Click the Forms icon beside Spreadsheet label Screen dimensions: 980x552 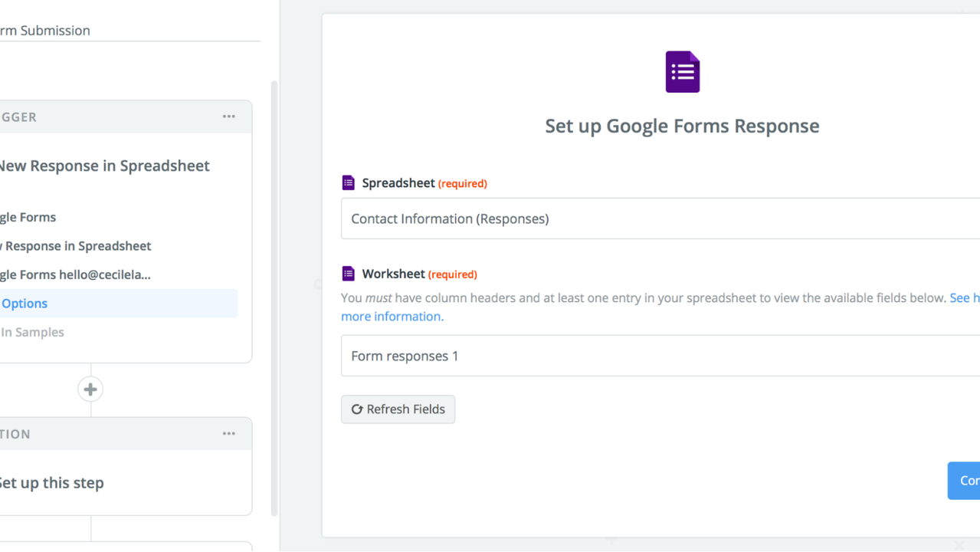pos(349,182)
